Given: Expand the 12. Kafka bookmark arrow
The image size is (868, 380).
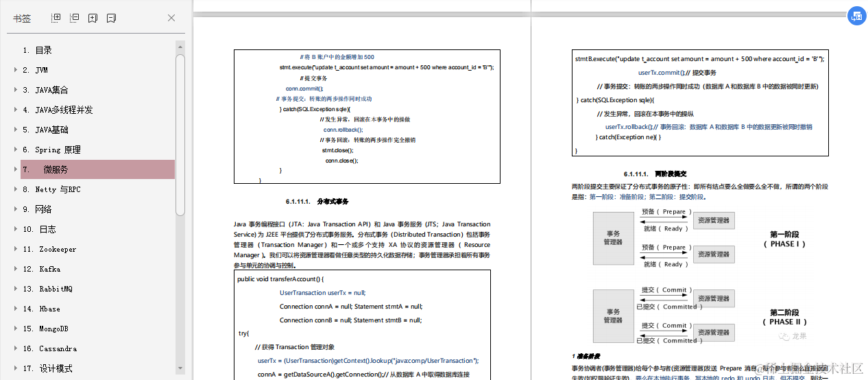Looking at the screenshot, I should [x=16, y=269].
